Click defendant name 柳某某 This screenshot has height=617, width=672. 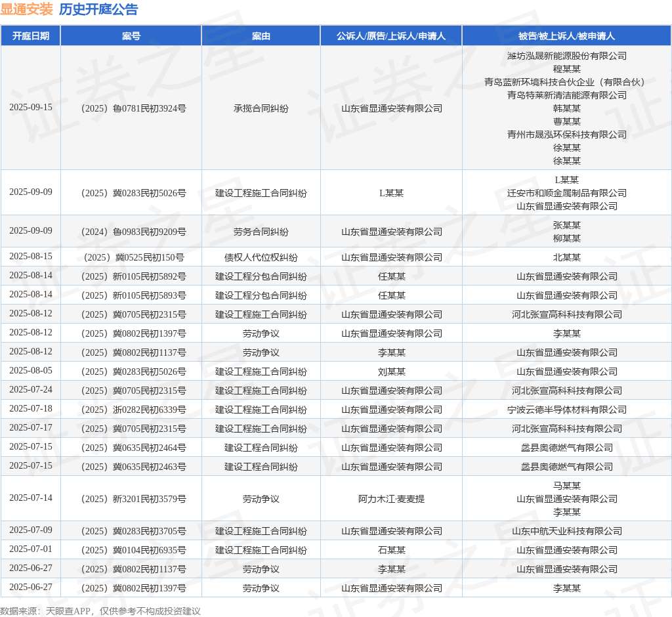566,238
